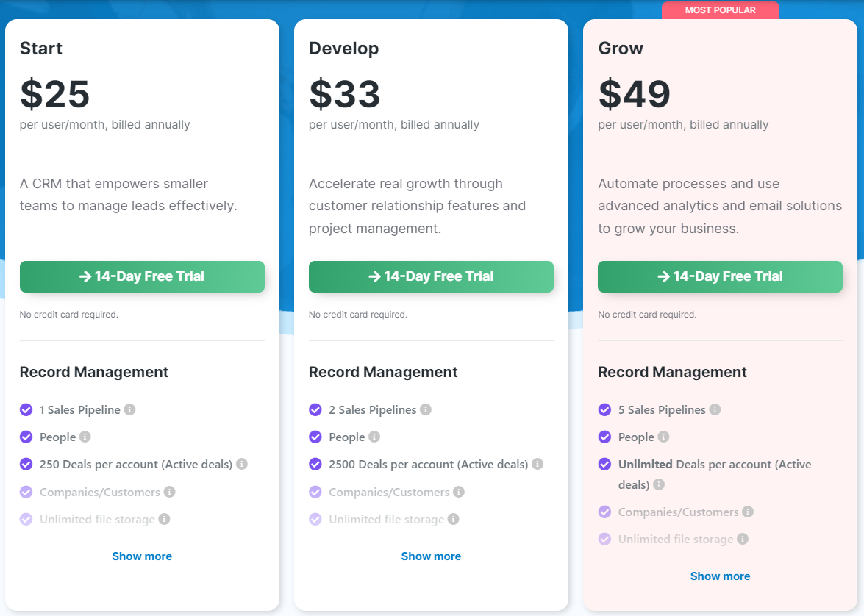The image size is (864, 616).
Task: Click Companies/Customers info icon in Start plan
Action: (169, 492)
